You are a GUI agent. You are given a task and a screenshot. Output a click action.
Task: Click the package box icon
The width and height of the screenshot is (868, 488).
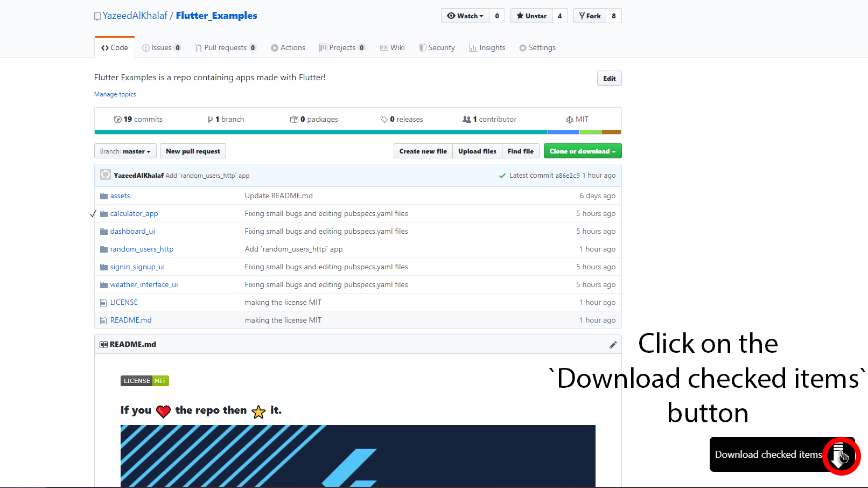point(294,120)
